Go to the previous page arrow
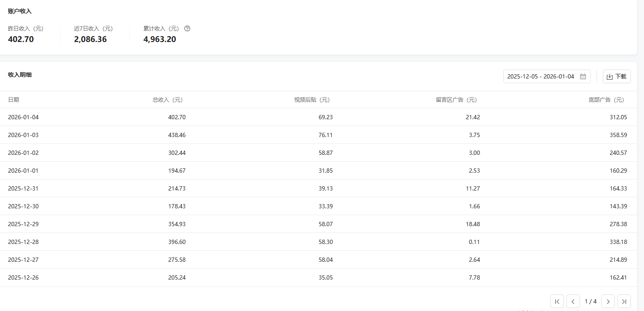 [573, 301]
